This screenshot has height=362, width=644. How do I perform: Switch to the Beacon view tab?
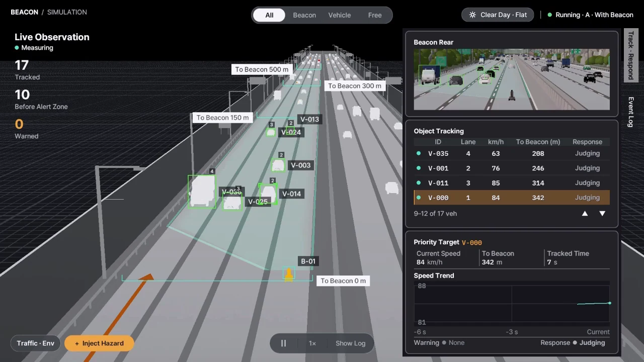pyautogui.click(x=304, y=15)
